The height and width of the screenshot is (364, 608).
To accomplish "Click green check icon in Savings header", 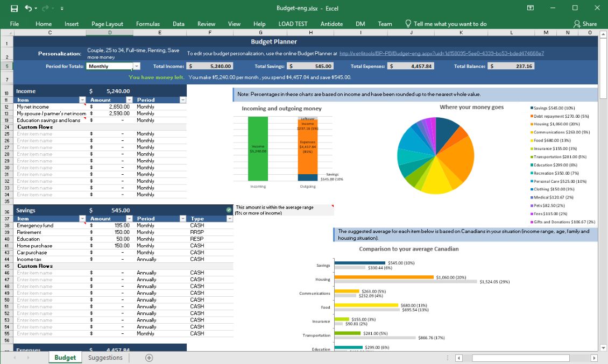I will point(229,210).
